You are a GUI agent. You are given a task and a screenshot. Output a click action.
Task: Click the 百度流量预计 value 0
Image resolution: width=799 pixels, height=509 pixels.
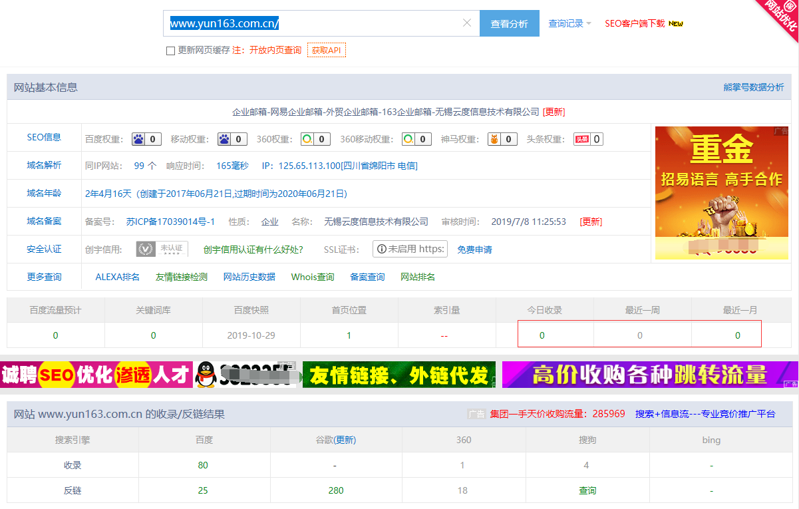(x=56, y=336)
